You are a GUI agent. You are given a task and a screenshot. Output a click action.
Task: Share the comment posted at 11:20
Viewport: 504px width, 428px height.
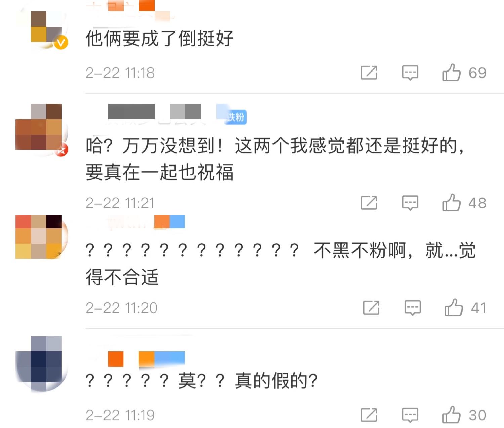click(371, 307)
